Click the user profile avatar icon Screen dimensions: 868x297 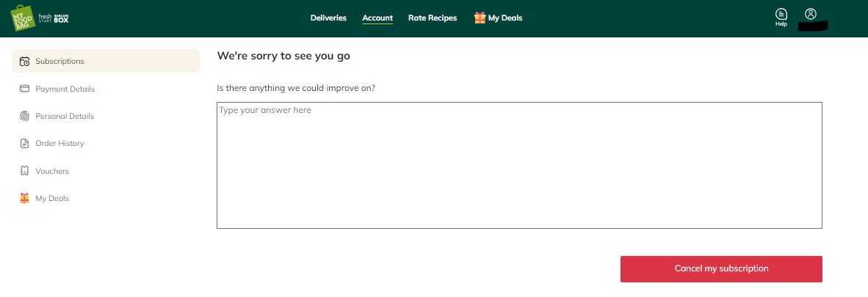(x=811, y=15)
